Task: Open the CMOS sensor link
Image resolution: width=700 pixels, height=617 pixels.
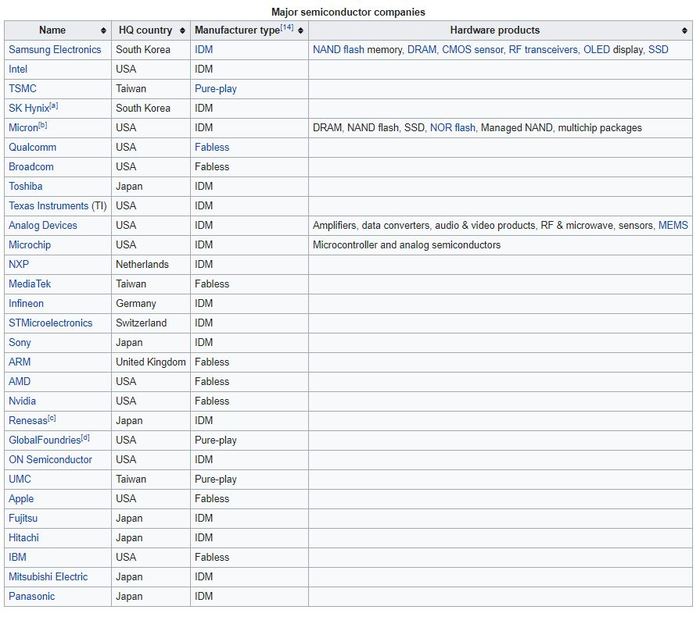Action: (472, 50)
